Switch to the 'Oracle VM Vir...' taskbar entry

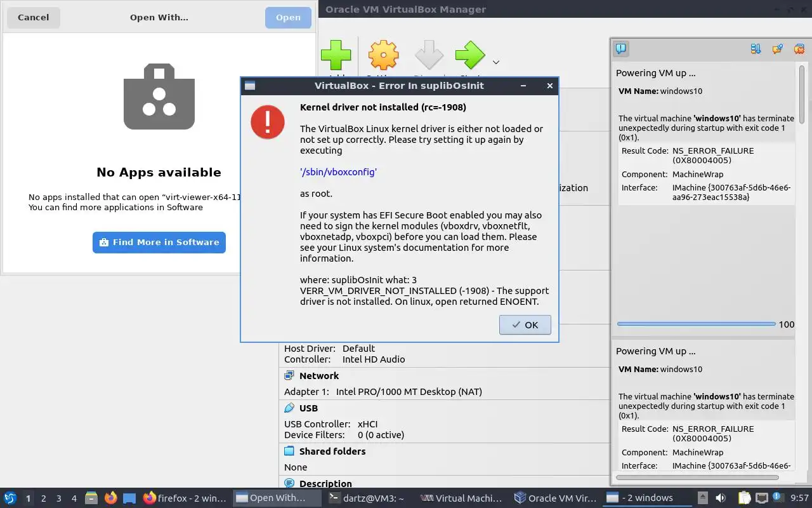pos(556,498)
